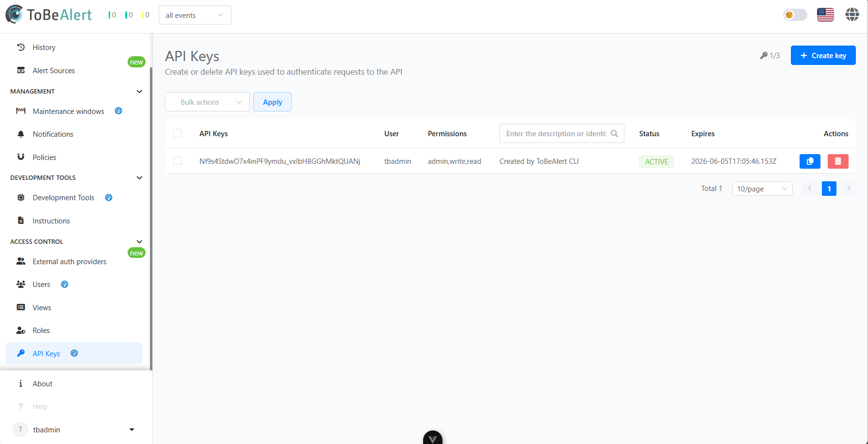Expand the tbadmin user menu
Image resolution: width=868 pixels, height=444 pixels.
coord(131,429)
